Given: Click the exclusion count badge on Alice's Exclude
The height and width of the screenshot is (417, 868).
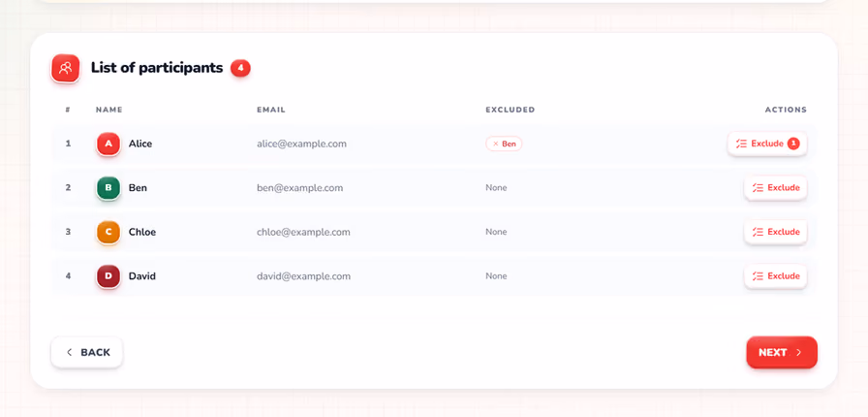Looking at the screenshot, I should pyautogui.click(x=793, y=144).
